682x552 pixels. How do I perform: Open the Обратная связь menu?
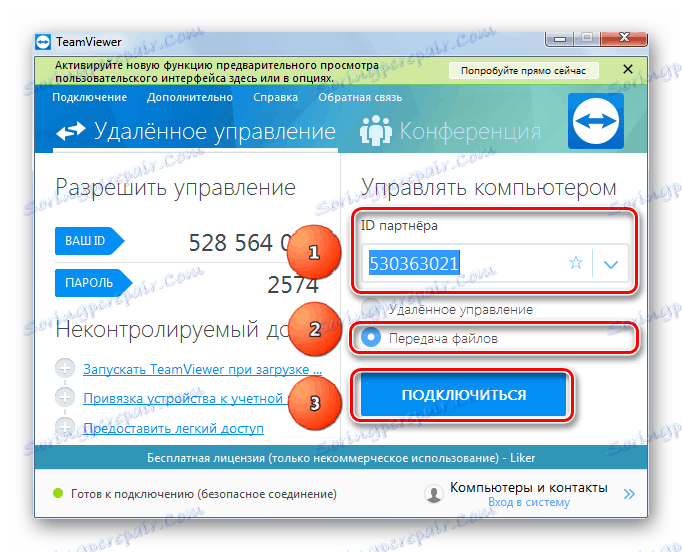pos(360,97)
